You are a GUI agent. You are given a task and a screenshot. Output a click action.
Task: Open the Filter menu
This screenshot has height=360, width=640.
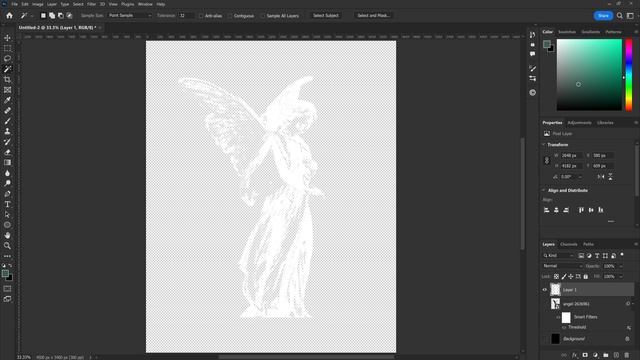click(x=91, y=4)
